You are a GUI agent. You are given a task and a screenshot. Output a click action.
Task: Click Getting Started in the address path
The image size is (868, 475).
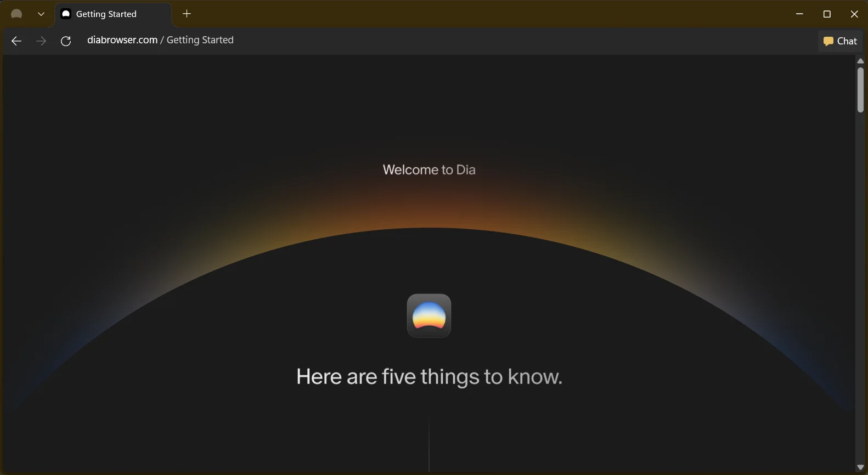pyautogui.click(x=200, y=40)
